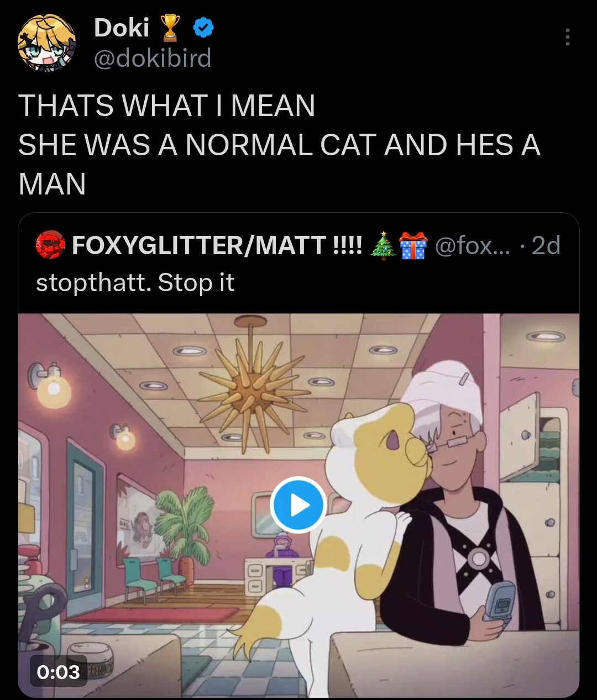The image size is (597, 700).
Task: Open the three-dot more options menu
Action: click(567, 37)
